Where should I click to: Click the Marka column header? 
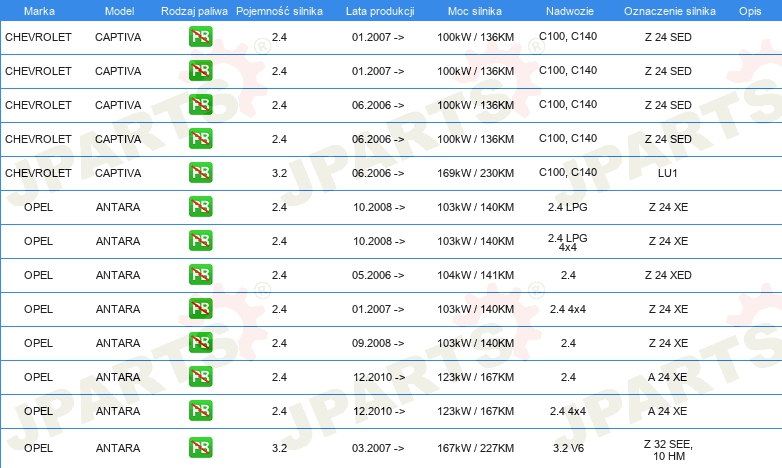[x=39, y=11]
